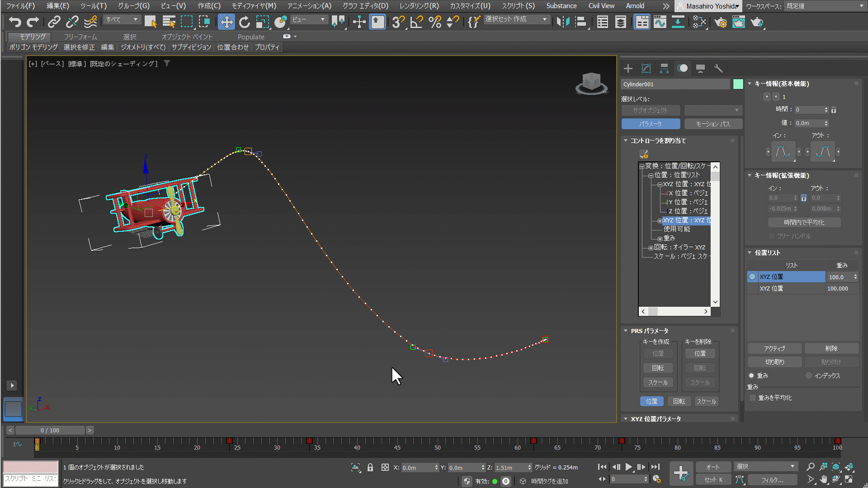Click the モーション パス button

point(713,124)
